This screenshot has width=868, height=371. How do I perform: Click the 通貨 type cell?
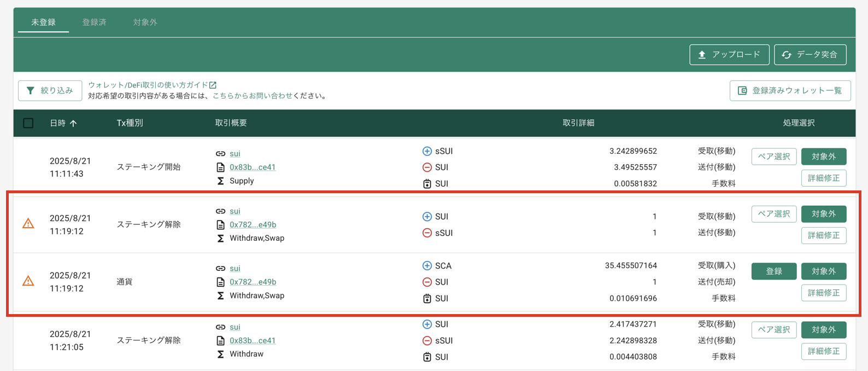pos(125,282)
